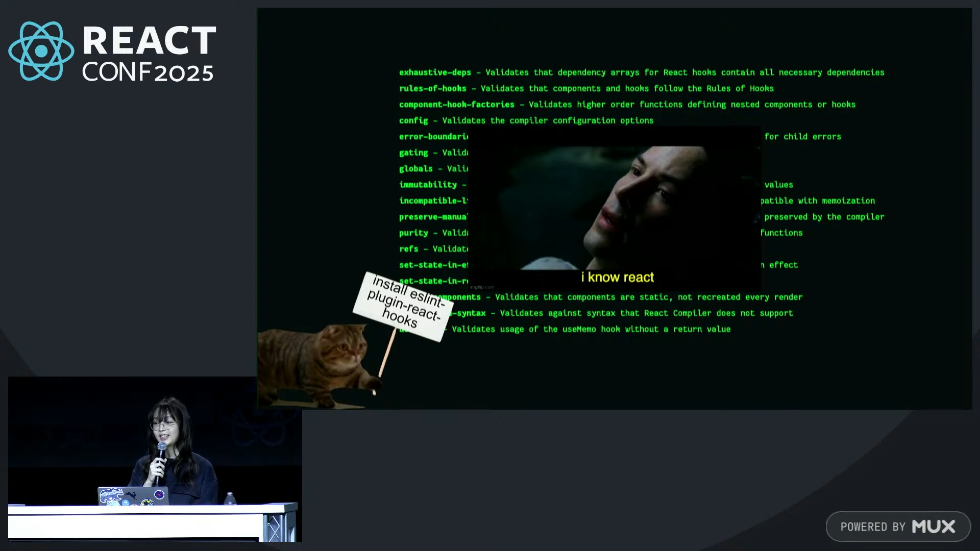Click the rules-of-hooks rule name
The height and width of the screenshot is (551, 980).
click(432, 89)
